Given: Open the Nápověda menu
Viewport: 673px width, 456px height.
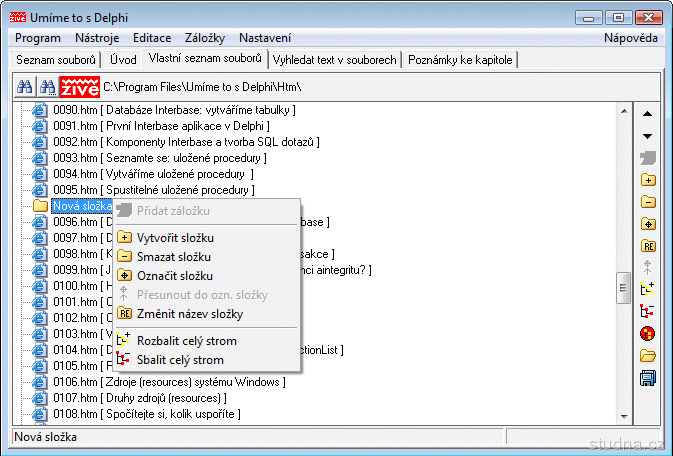Looking at the screenshot, I should 631,38.
